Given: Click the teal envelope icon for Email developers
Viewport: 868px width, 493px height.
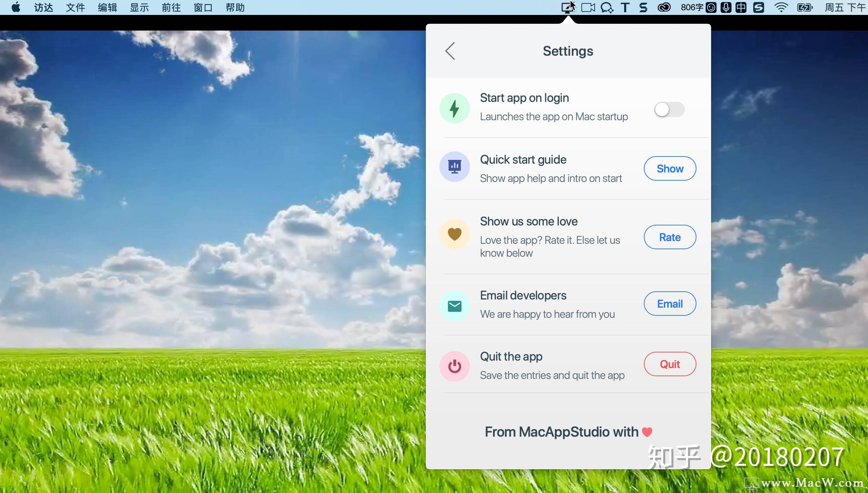Looking at the screenshot, I should click(454, 306).
